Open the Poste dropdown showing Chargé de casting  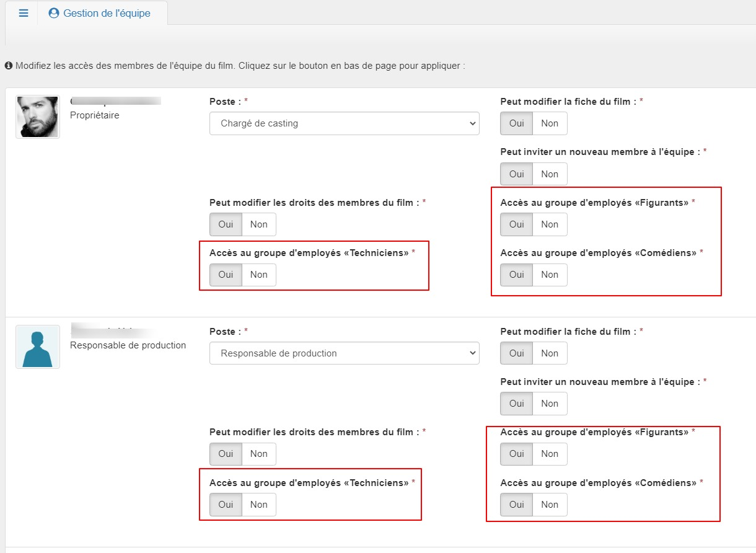click(x=345, y=123)
